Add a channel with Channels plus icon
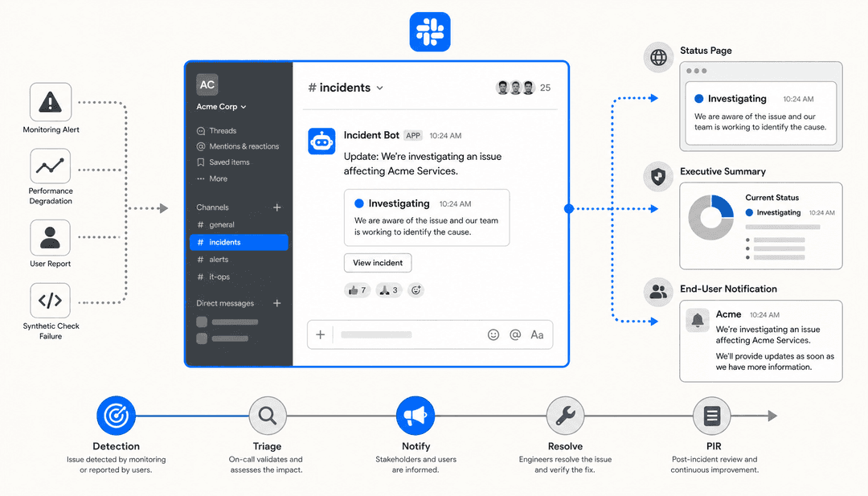The width and height of the screenshot is (868, 496). click(x=276, y=207)
